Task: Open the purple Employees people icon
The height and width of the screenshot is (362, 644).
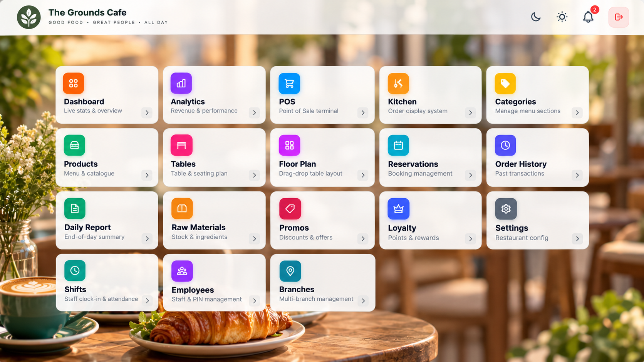Action: (x=182, y=271)
